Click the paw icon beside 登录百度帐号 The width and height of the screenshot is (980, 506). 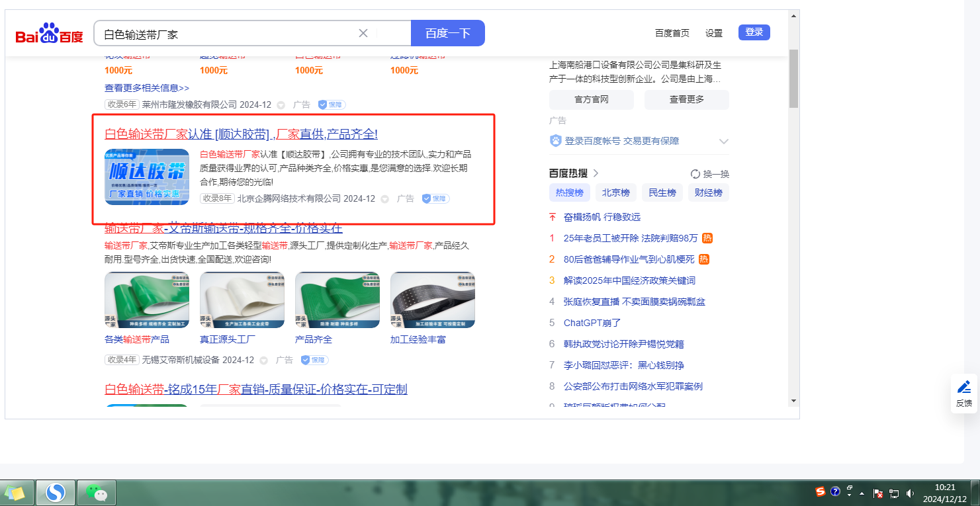pyautogui.click(x=556, y=141)
